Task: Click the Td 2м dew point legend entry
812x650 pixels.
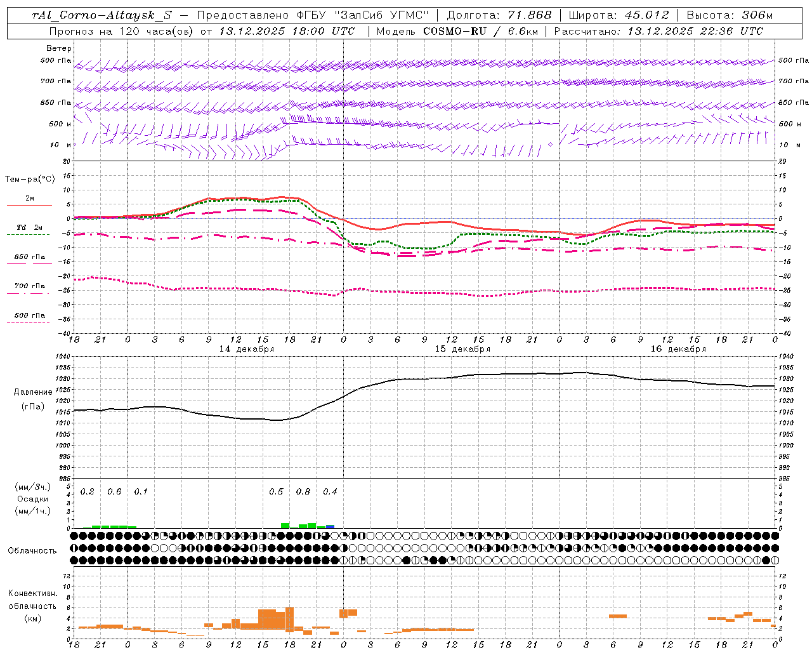Action: (30, 227)
